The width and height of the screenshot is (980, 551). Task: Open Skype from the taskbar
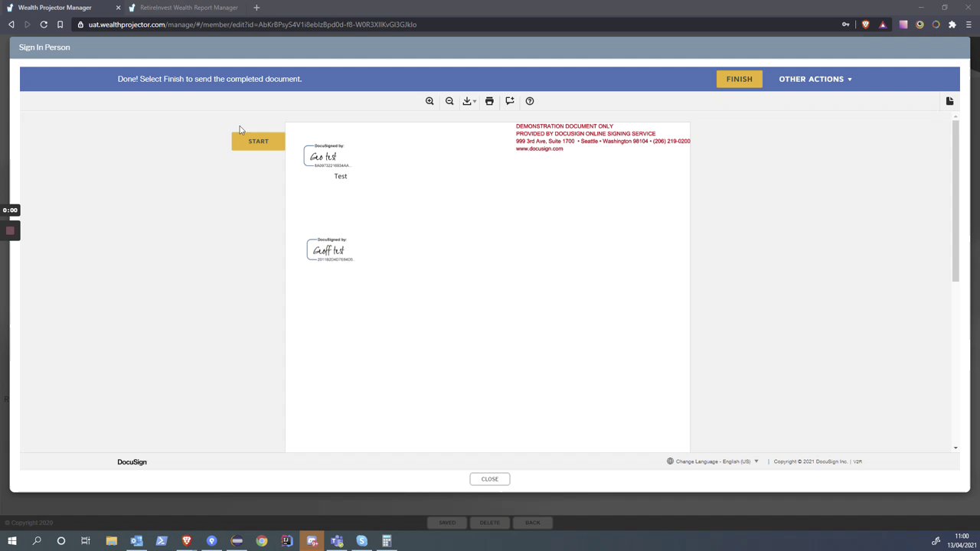(361, 541)
